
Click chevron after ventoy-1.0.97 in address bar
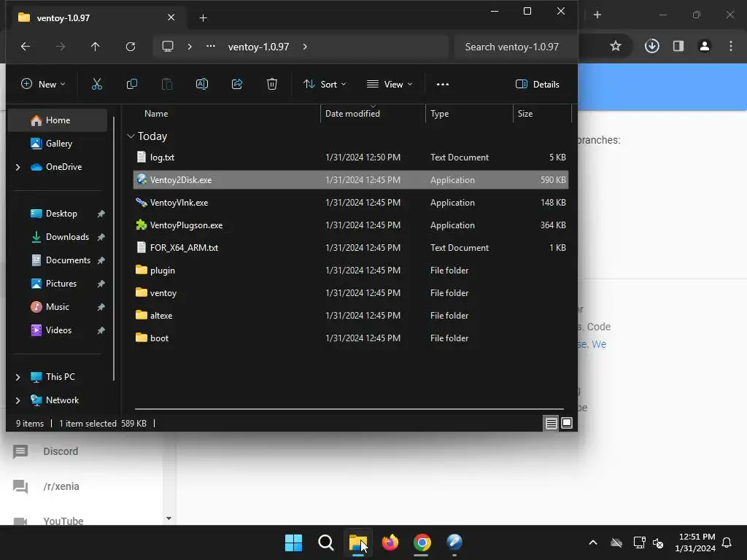(x=305, y=47)
